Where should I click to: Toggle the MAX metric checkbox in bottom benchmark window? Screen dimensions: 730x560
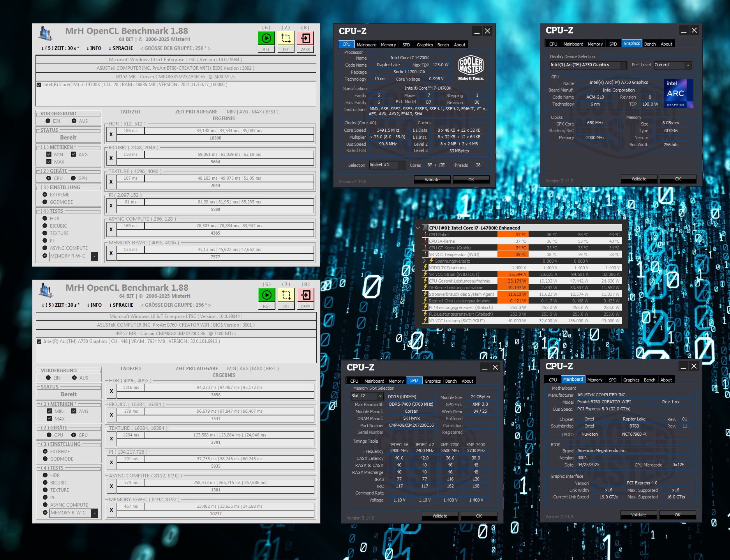(49, 419)
